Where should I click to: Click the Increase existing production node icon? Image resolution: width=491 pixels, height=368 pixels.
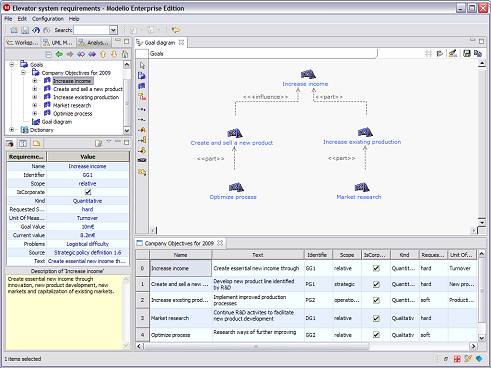(365, 132)
